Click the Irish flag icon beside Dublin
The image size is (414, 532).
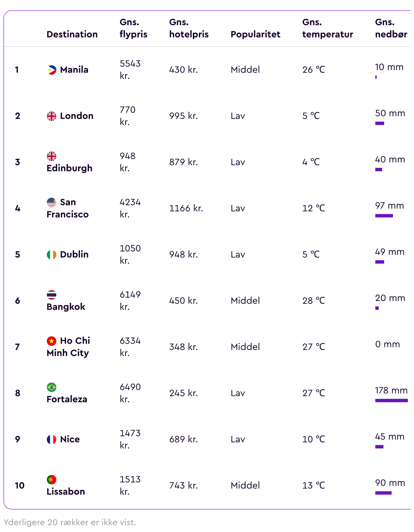pyautogui.click(x=52, y=255)
